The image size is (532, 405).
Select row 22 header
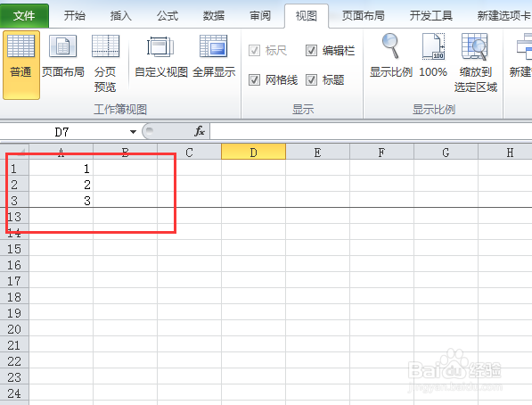point(14,360)
